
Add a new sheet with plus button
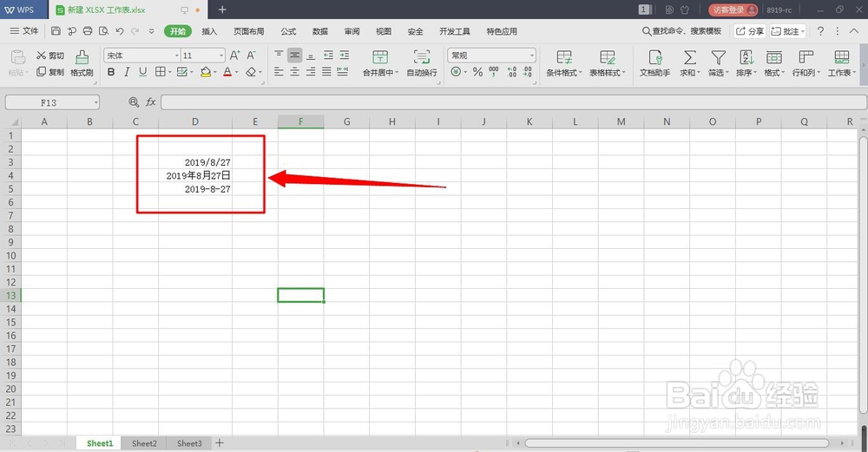(220, 443)
